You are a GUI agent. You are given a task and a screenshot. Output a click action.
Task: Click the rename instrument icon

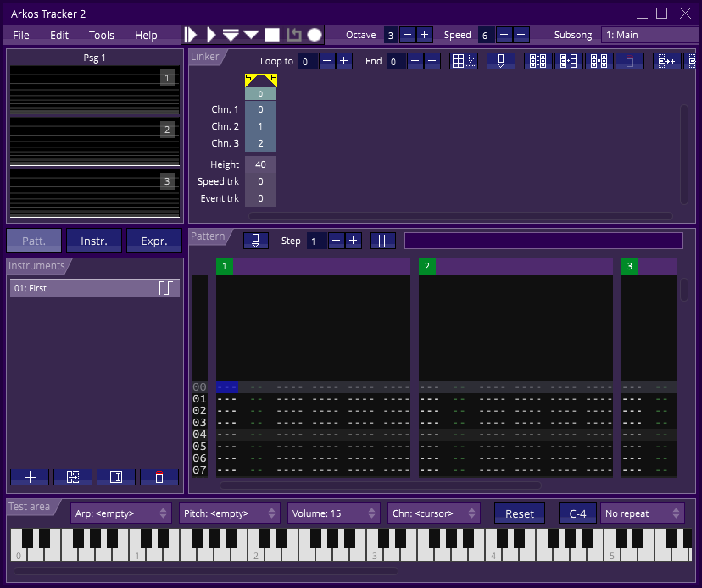point(116,478)
